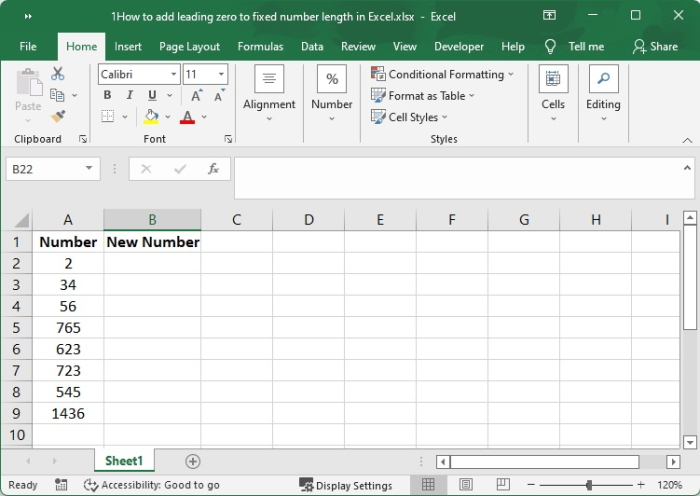Screen dimensions: 700x496
Task: Expand the Name Box dropdown arrow
Action: point(89,169)
